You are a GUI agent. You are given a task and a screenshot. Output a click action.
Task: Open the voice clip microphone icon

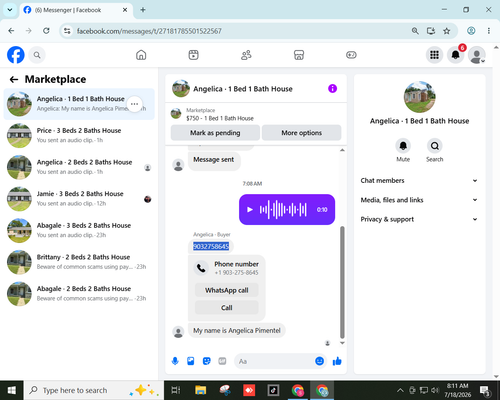click(175, 361)
